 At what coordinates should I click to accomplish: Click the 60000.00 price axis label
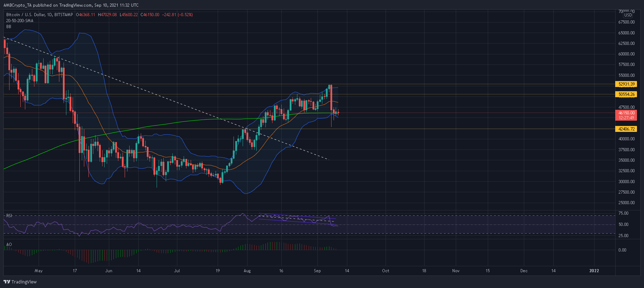[x=626, y=54]
